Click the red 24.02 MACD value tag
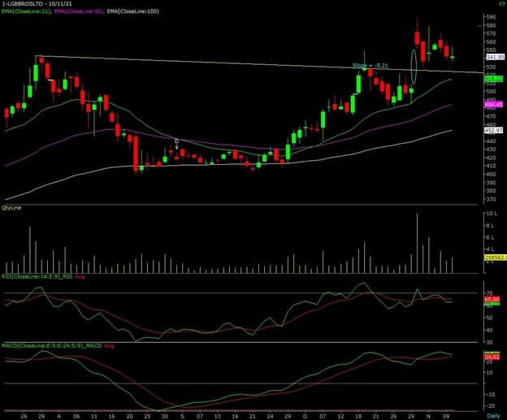The image size is (507, 420). click(492, 356)
